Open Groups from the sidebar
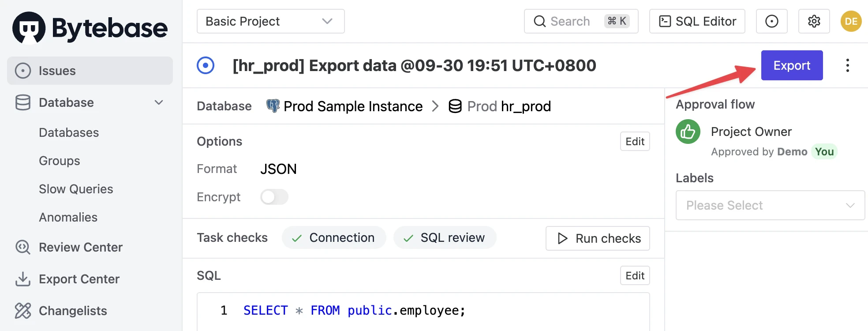 click(59, 161)
